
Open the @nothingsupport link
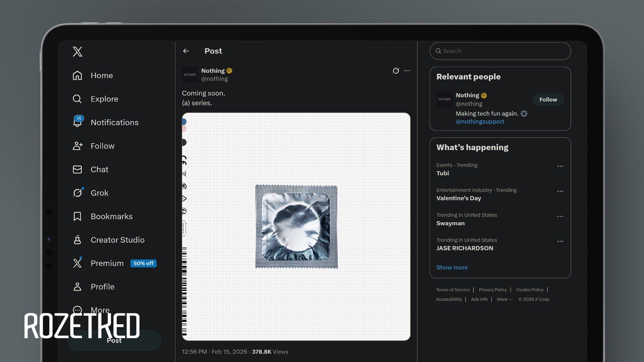480,122
